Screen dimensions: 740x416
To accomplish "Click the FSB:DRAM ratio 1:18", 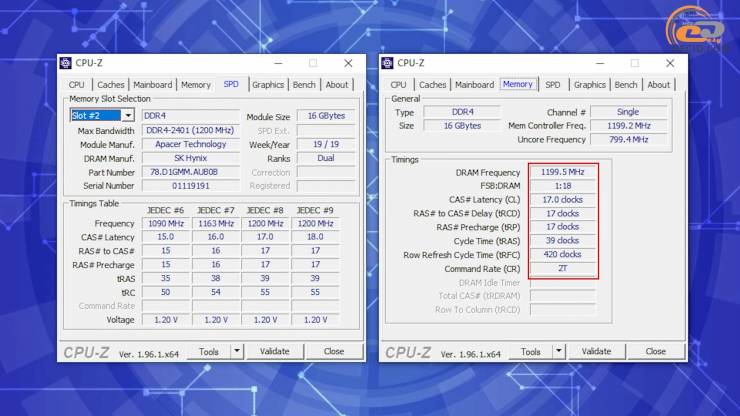I will tap(563, 186).
